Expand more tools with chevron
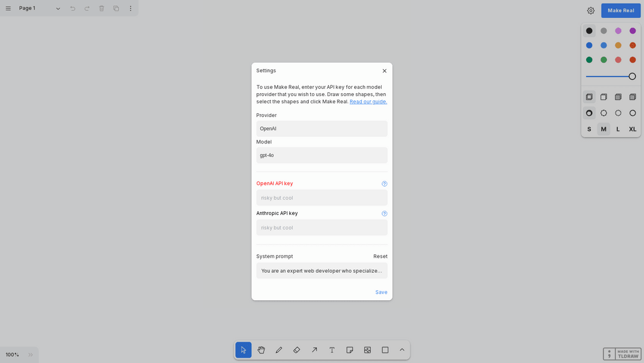The height and width of the screenshot is (363, 644). pyautogui.click(x=402, y=350)
